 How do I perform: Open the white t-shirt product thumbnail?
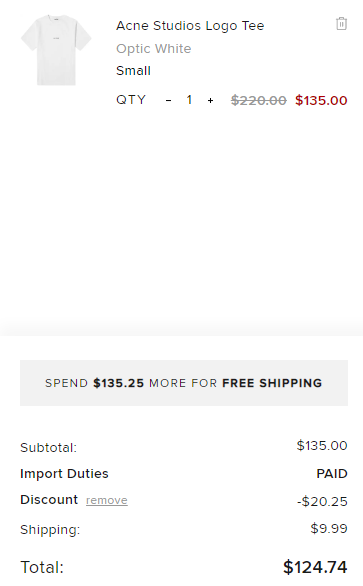56,50
